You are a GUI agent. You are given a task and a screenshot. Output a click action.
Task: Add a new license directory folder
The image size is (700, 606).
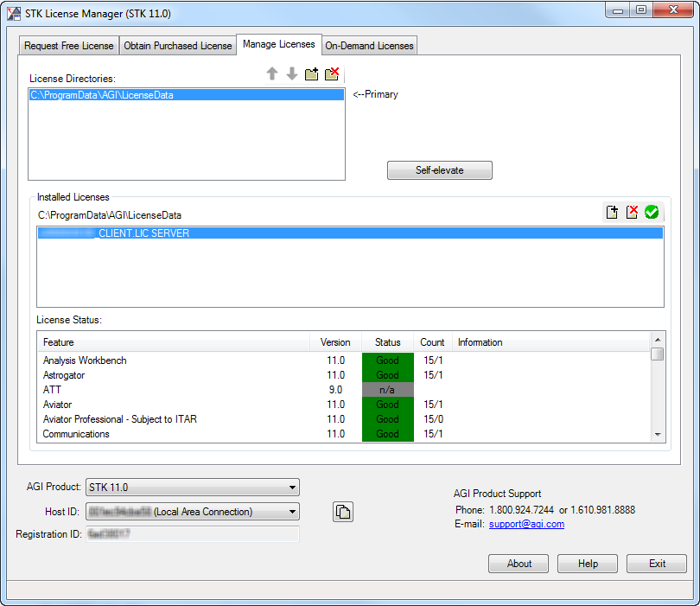pyautogui.click(x=312, y=73)
